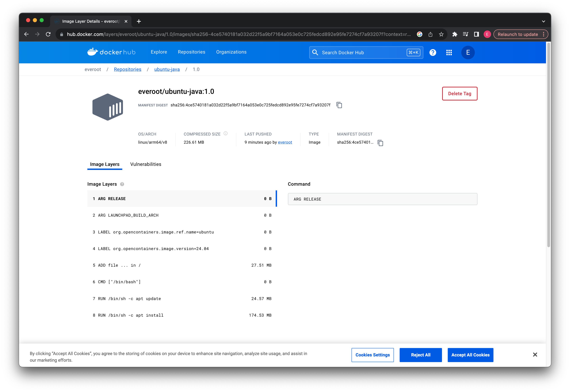Click the browser forward arrow
This screenshot has width=570, height=392.
pos(37,34)
